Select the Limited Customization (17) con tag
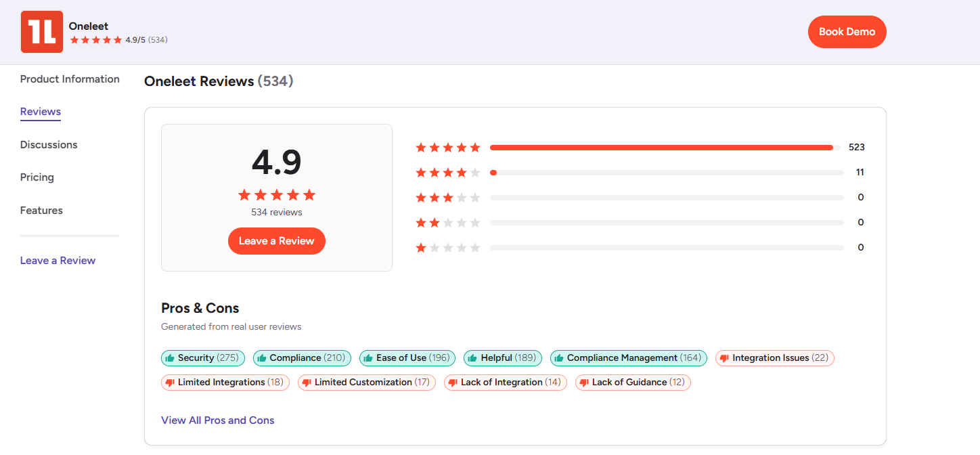 point(367,383)
